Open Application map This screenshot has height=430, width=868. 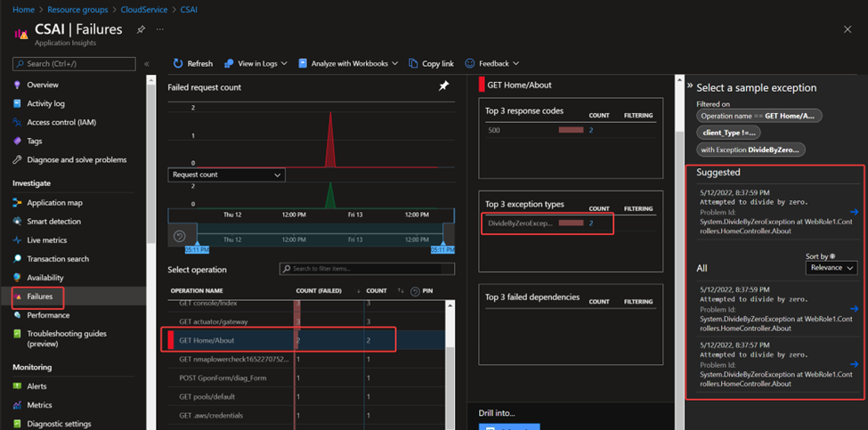click(55, 203)
